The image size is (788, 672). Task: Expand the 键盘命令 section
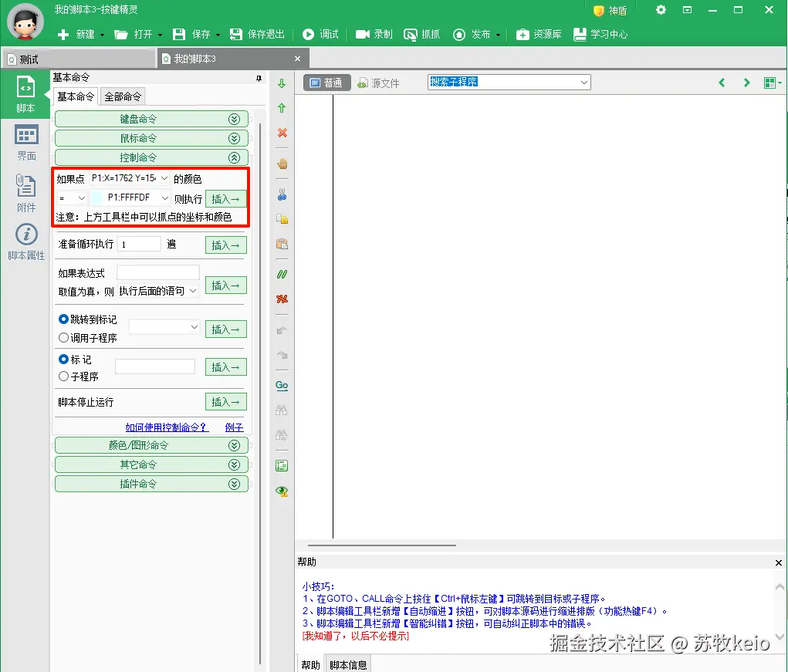point(151,119)
